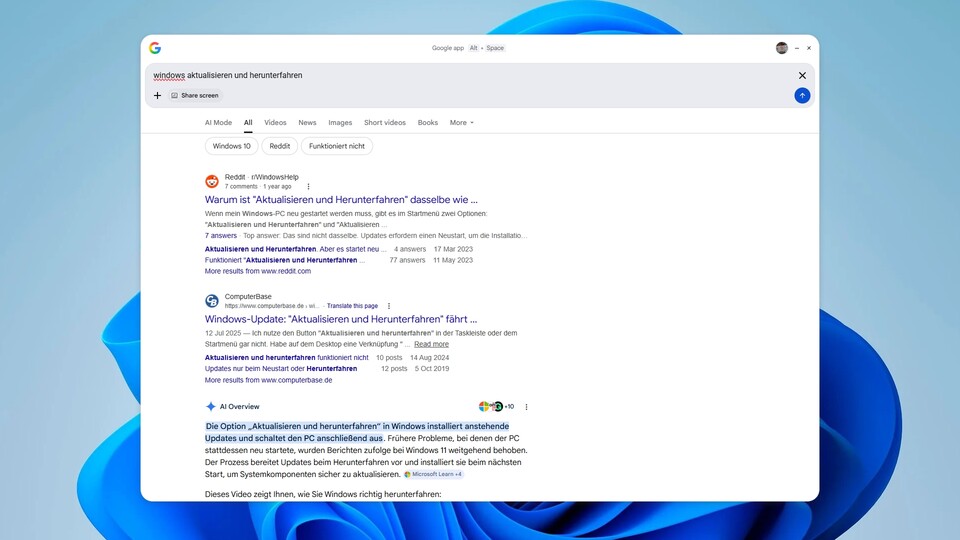Expand ComputerBase snippet with Read more
This screenshot has width=960, height=540.
pos(431,344)
